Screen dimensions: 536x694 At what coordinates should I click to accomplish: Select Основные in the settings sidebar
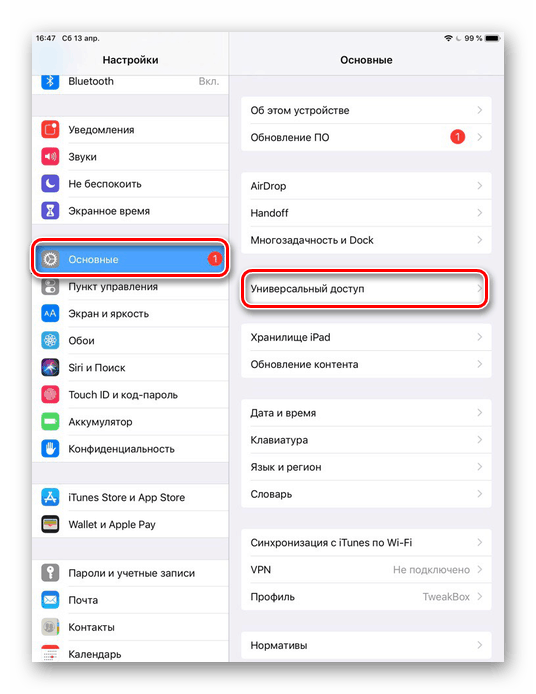pyautogui.click(x=130, y=259)
